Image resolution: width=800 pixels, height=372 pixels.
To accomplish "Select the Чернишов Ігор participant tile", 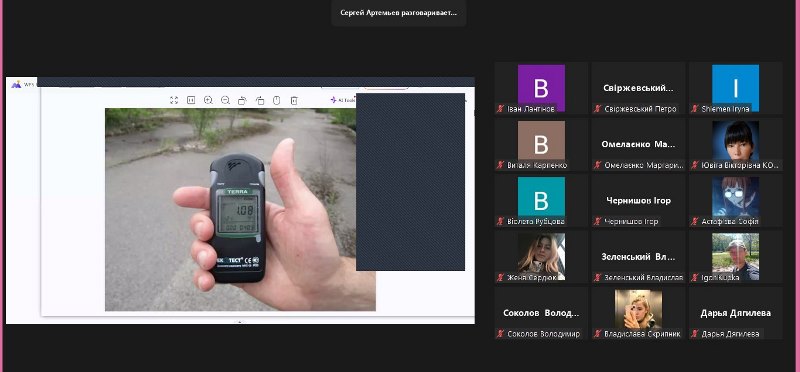I will [x=638, y=201].
